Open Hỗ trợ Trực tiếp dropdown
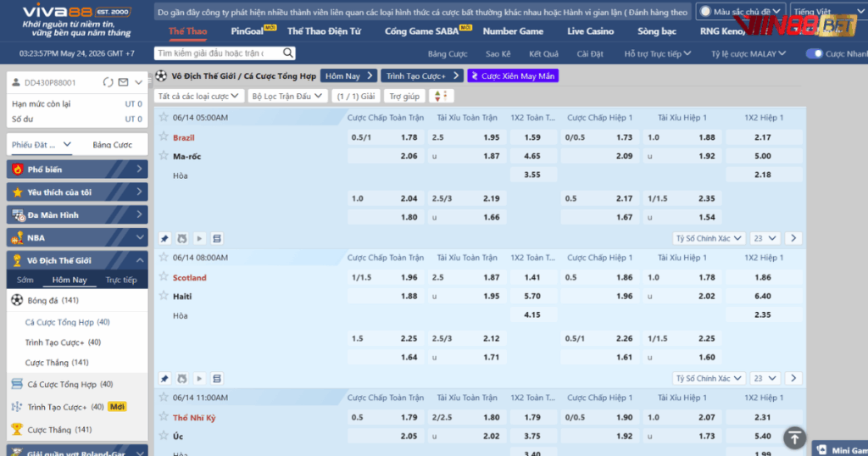Screen dimensions: 868x456 click(x=658, y=53)
